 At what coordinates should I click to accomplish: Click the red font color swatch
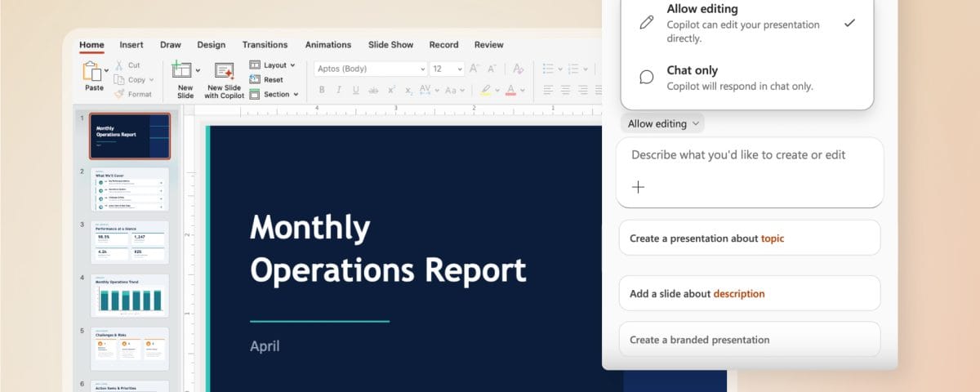pyautogui.click(x=511, y=90)
